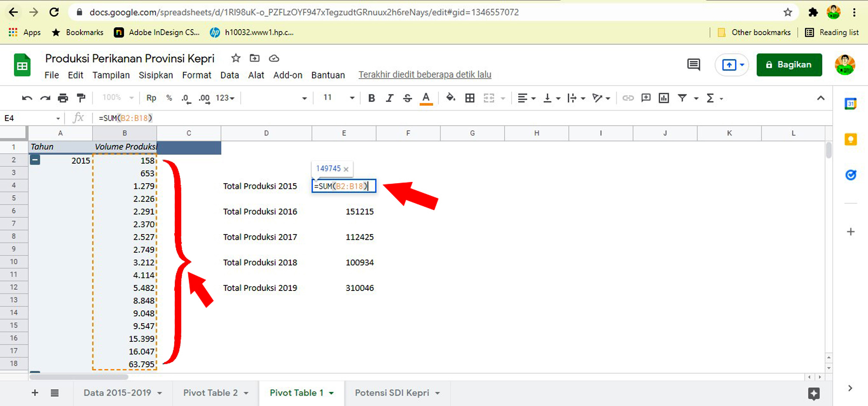Toggle italic formatting
This screenshot has height=406, width=868.
[x=389, y=98]
